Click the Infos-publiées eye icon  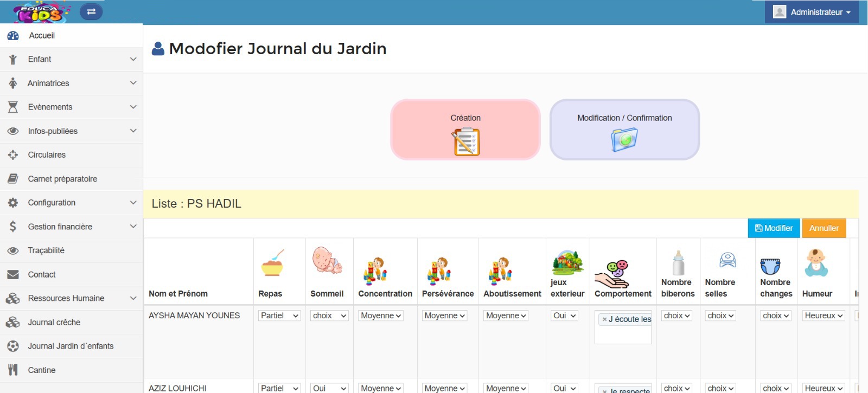pos(13,131)
